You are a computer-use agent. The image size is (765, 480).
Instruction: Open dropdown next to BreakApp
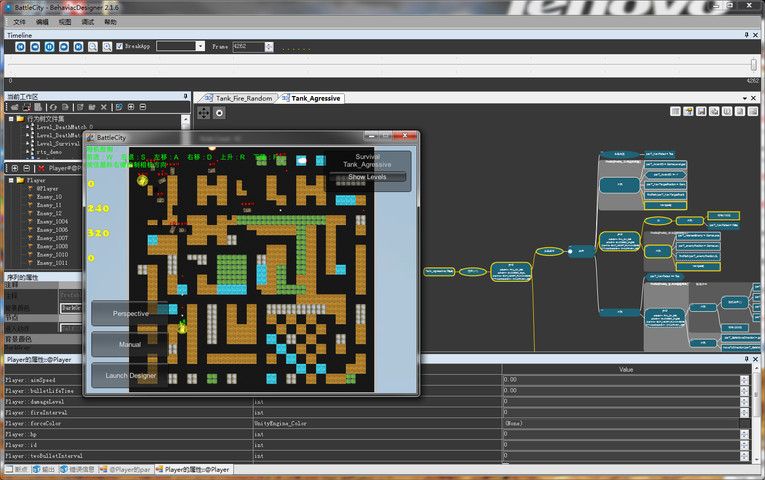point(200,46)
